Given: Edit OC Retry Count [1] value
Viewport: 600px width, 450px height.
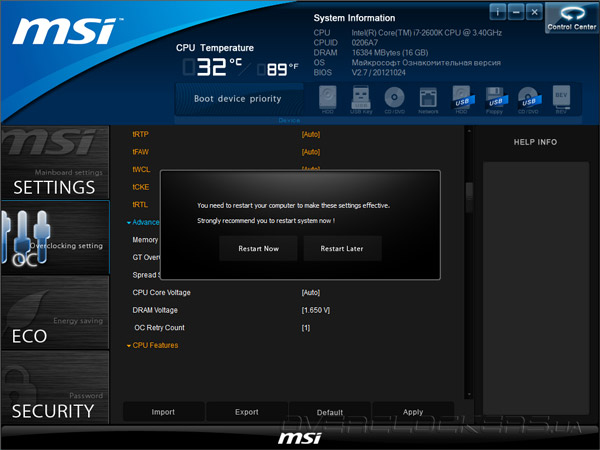Looking at the screenshot, I should [x=306, y=328].
